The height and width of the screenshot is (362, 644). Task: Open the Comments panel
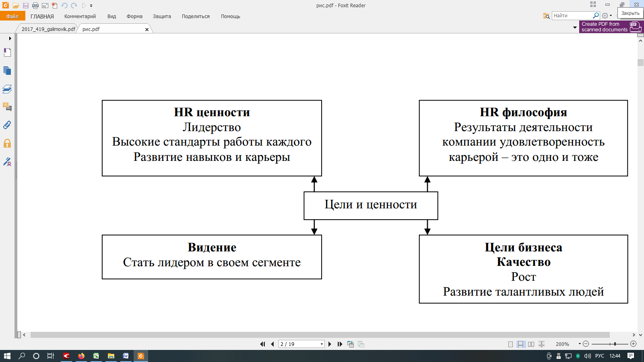7,107
